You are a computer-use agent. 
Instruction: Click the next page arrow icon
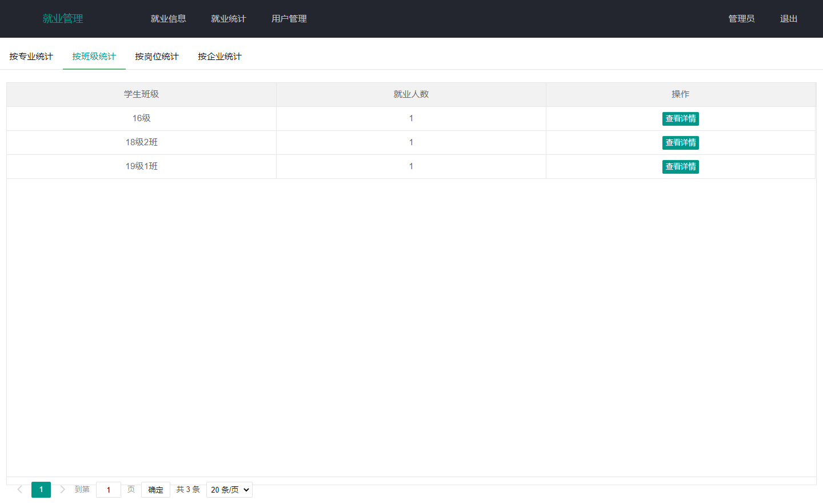[62, 490]
